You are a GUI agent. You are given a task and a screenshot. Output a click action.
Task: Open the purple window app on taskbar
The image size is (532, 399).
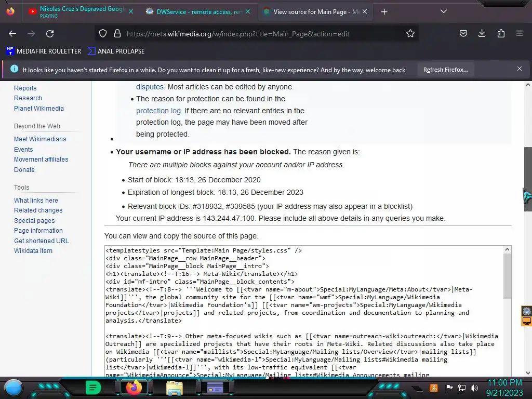click(x=215, y=388)
